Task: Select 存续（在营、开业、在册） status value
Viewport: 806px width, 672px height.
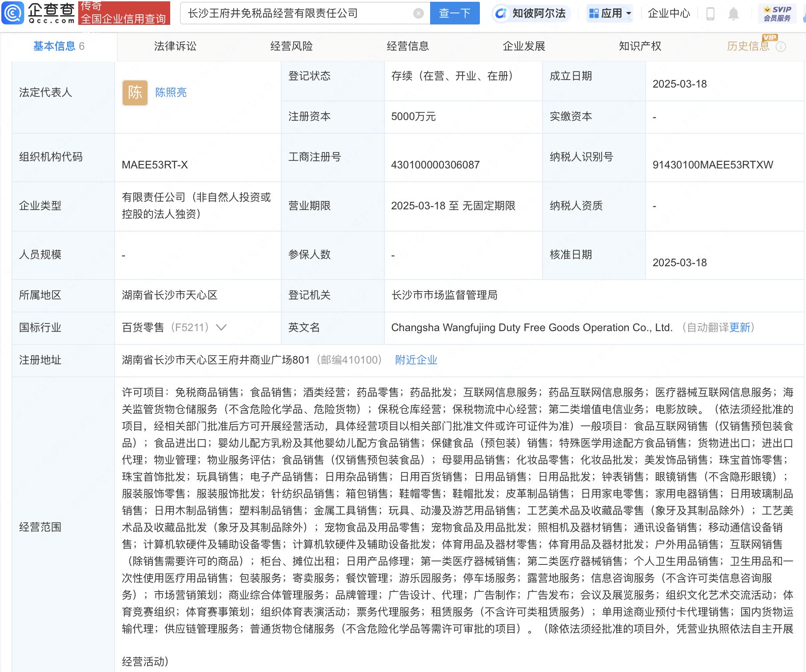Action: coord(452,76)
